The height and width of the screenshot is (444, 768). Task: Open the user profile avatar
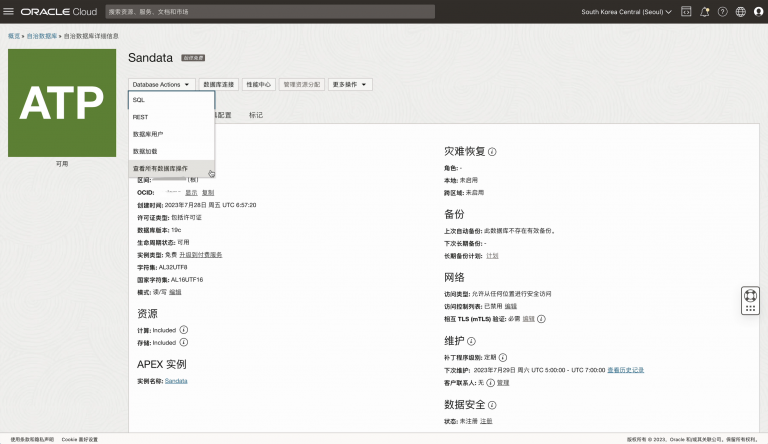click(758, 12)
